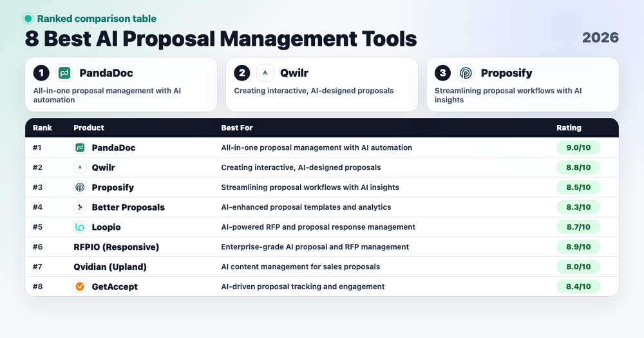Click the "Ranked comparison table" label
Screen dimensions: 644x338
click(97, 19)
